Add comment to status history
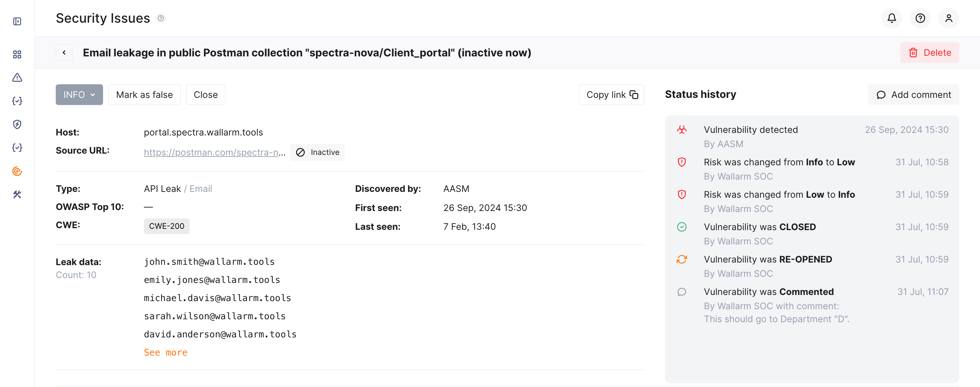 [x=913, y=95]
